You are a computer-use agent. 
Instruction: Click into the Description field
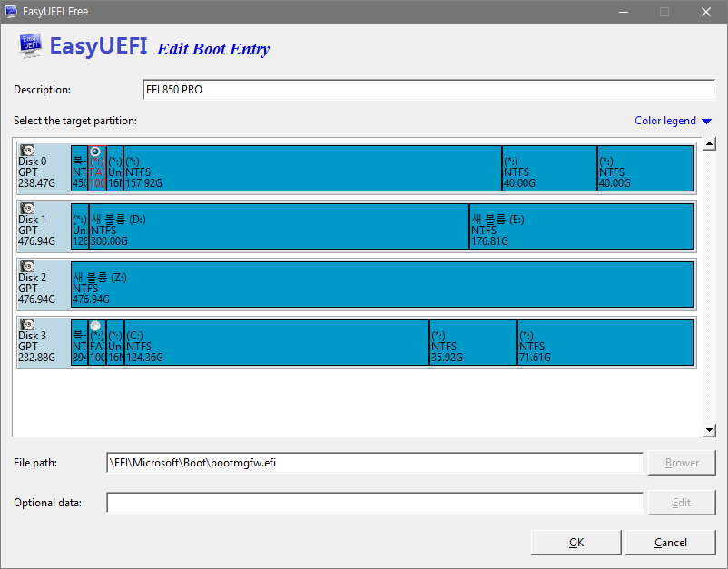point(429,90)
